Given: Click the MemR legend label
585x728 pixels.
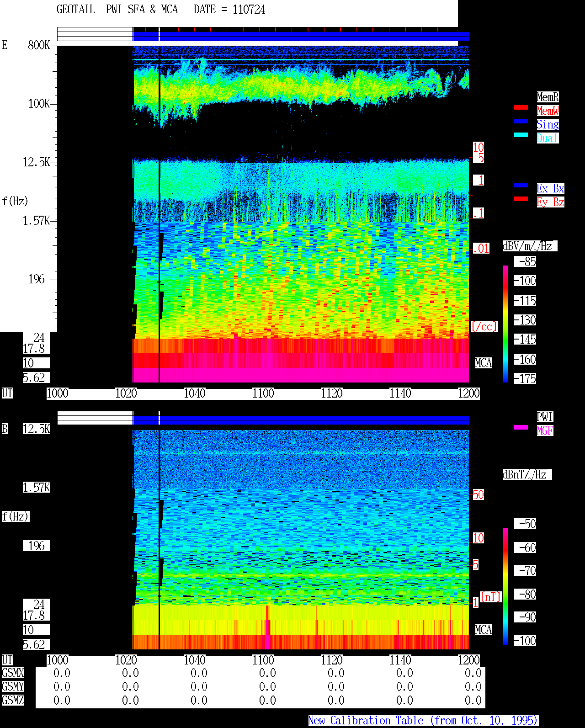Looking at the screenshot, I should coord(548,97).
